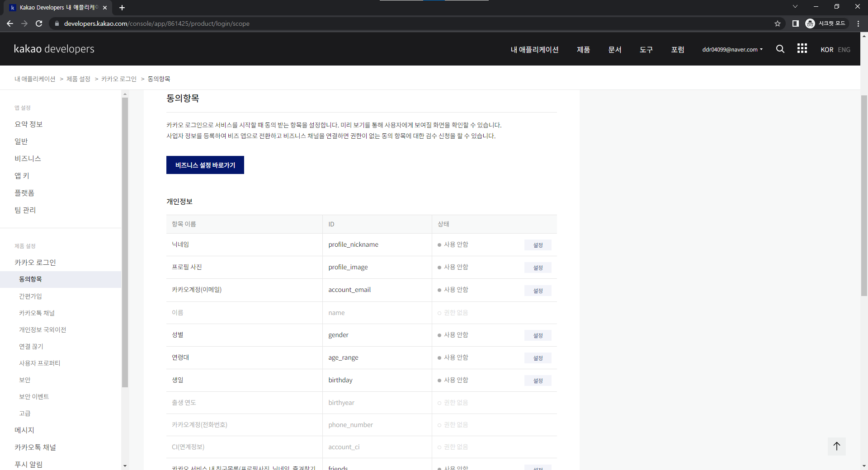Open 고급 in the sidebar

tap(25, 414)
